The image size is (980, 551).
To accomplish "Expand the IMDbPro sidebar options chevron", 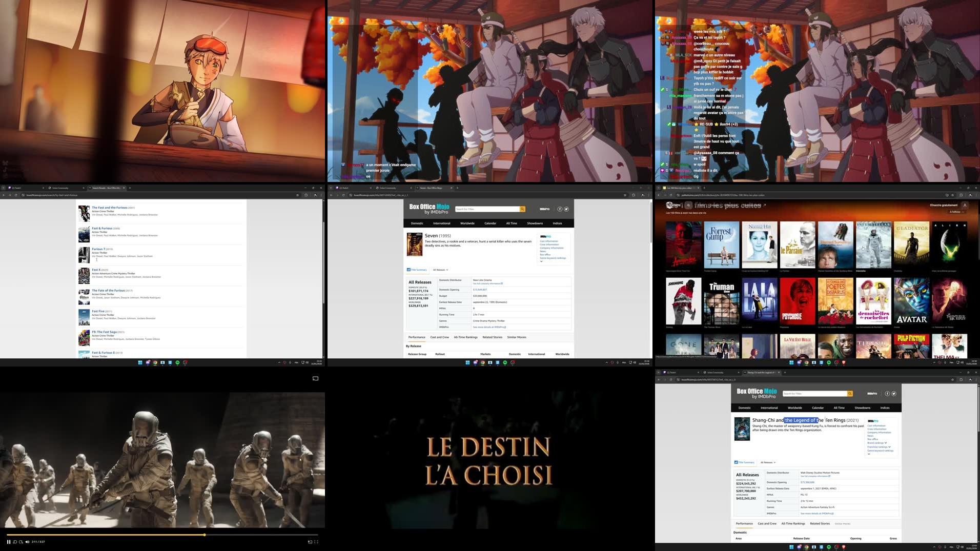I will pyautogui.click(x=541, y=261).
